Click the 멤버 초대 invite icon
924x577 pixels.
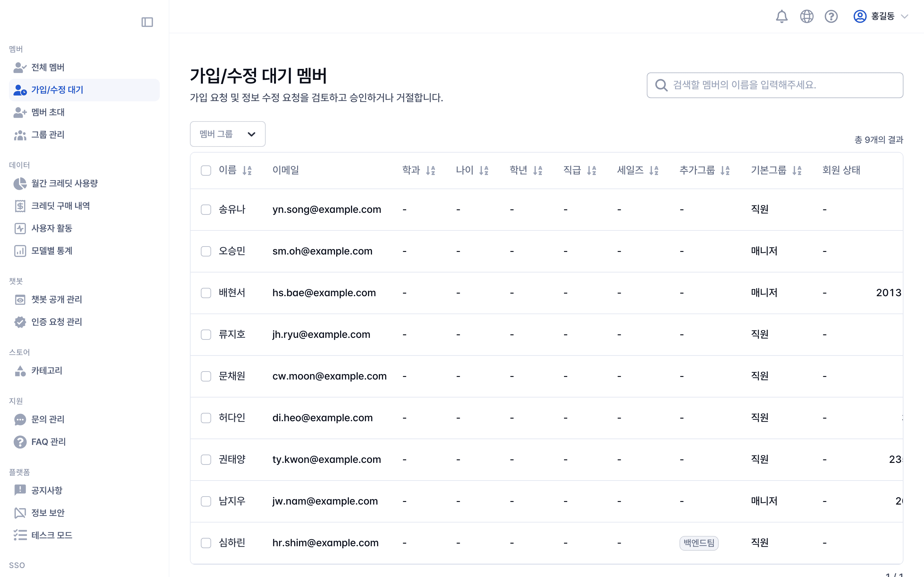[x=20, y=112]
